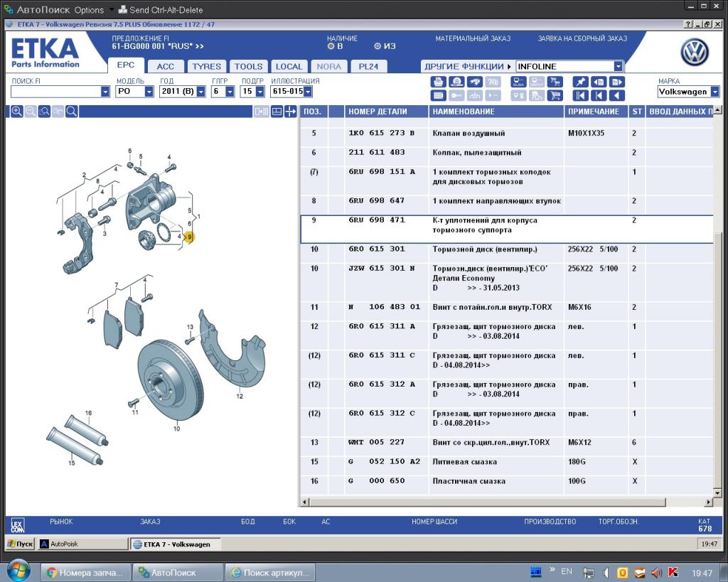728x582 pixels.
Task: Click the double shopping carts icon
Action: pyautogui.click(x=555, y=82)
